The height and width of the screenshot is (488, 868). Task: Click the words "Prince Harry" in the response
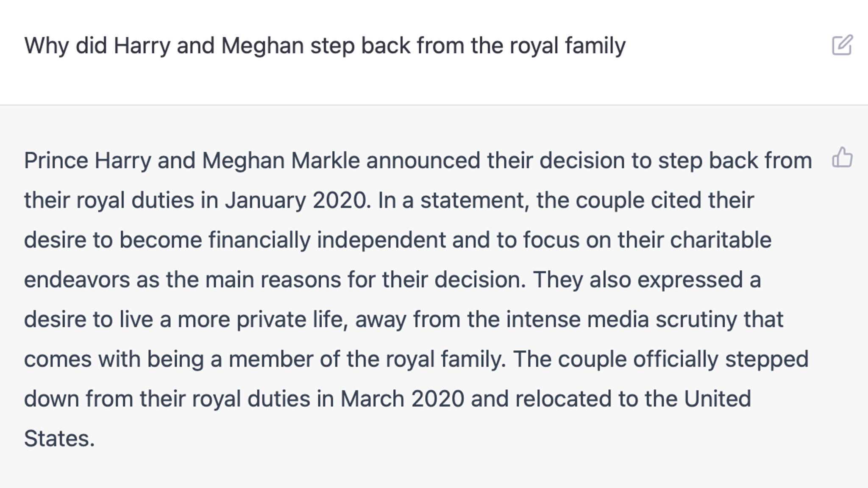tap(87, 161)
